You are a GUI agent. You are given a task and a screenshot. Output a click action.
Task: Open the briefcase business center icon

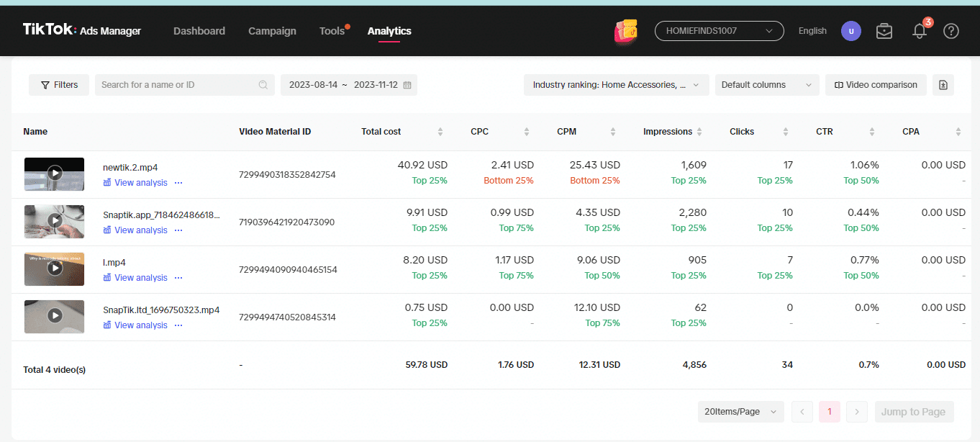point(884,31)
